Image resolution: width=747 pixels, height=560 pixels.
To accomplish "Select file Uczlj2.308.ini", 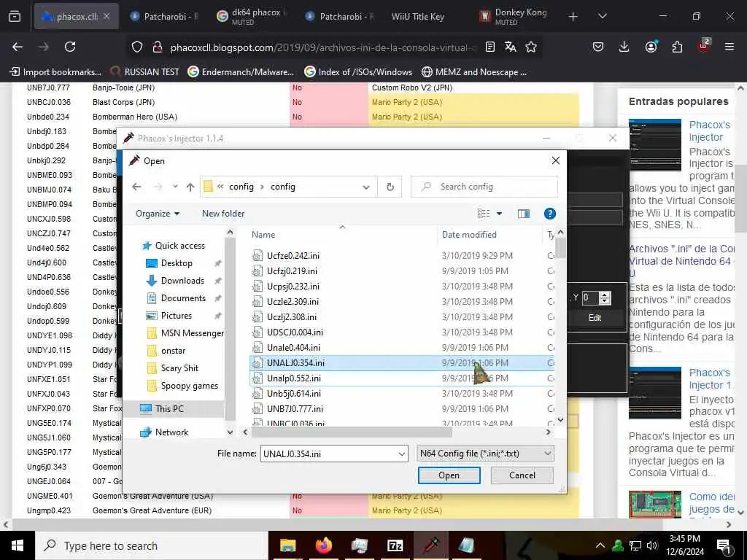I will [x=292, y=317].
